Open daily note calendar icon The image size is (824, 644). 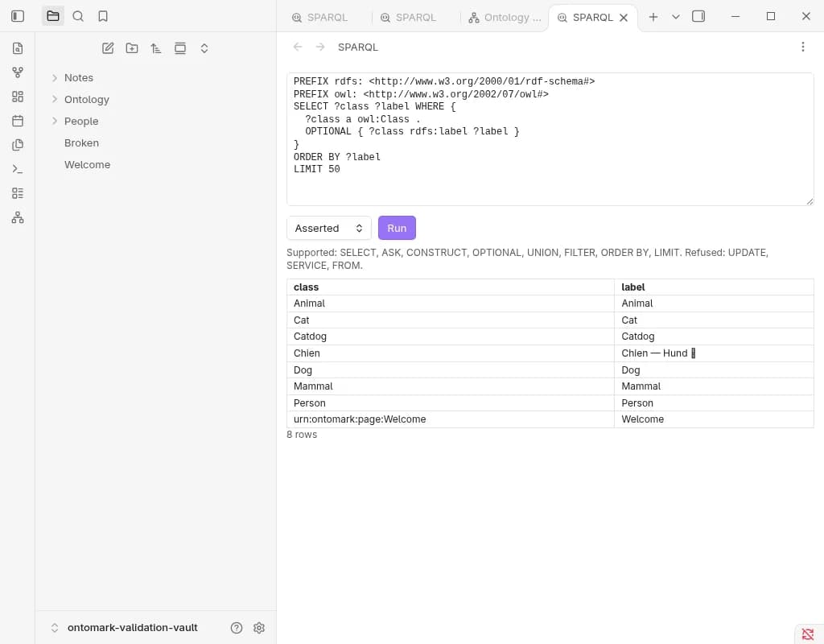click(18, 121)
